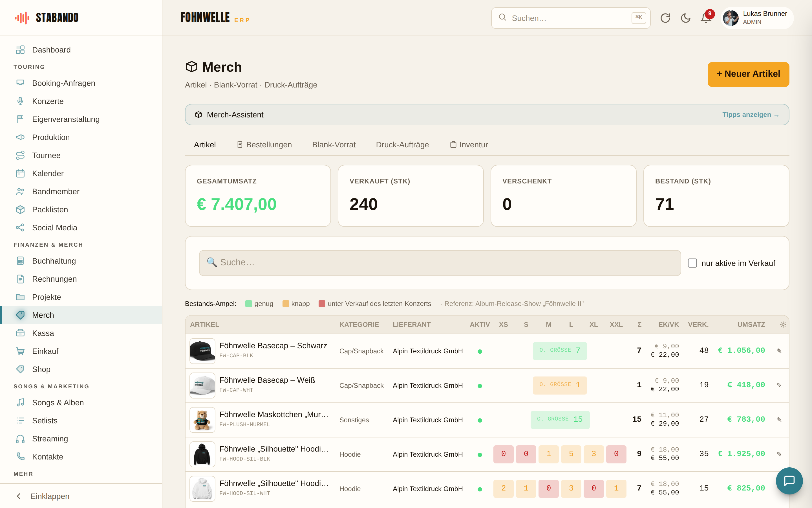Screen dimensions: 812x508
Task: Click the table settings gear icon
Action: [783, 325]
